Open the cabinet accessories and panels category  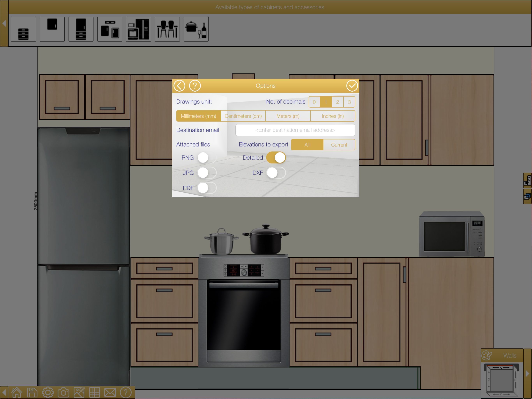pyautogui.click(x=110, y=29)
